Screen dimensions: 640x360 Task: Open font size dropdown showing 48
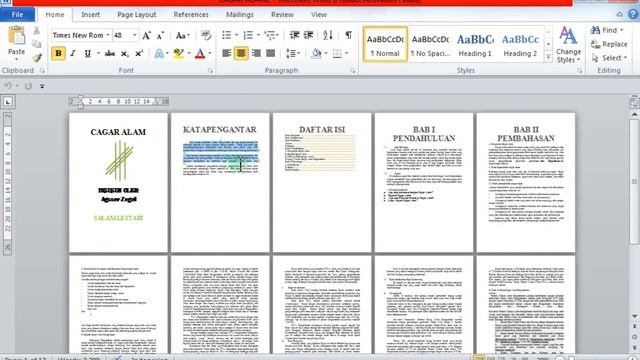[x=134, y=35]
